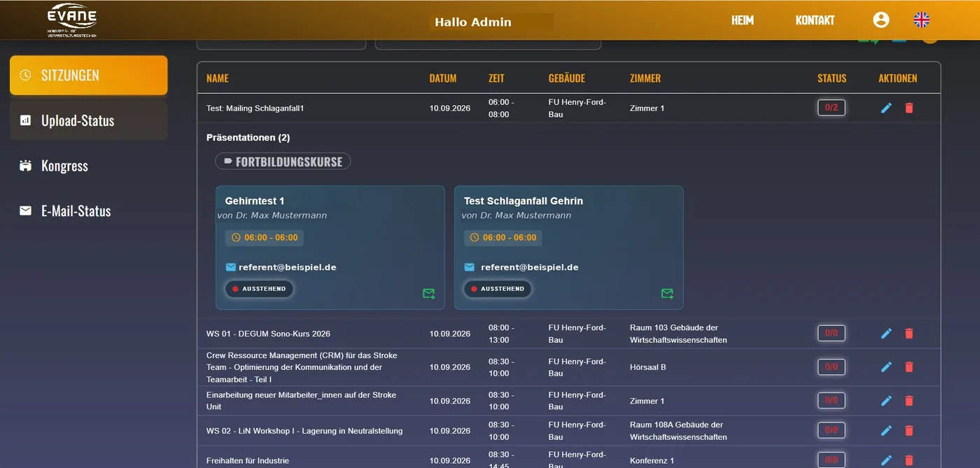The image size is (980, 468).
Task: Delete the Test: Mailing Schlaganfall1 session
Action: (x=909, y=108)
